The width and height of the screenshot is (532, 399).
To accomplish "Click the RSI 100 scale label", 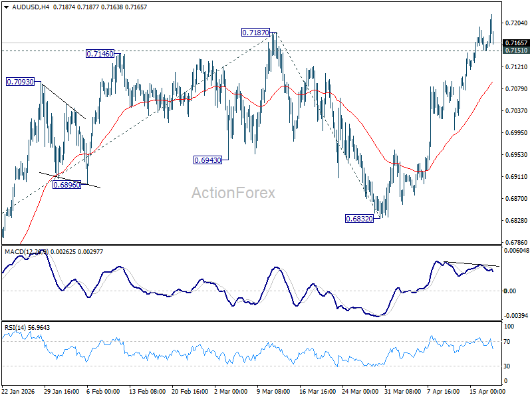I will point(509,327).
